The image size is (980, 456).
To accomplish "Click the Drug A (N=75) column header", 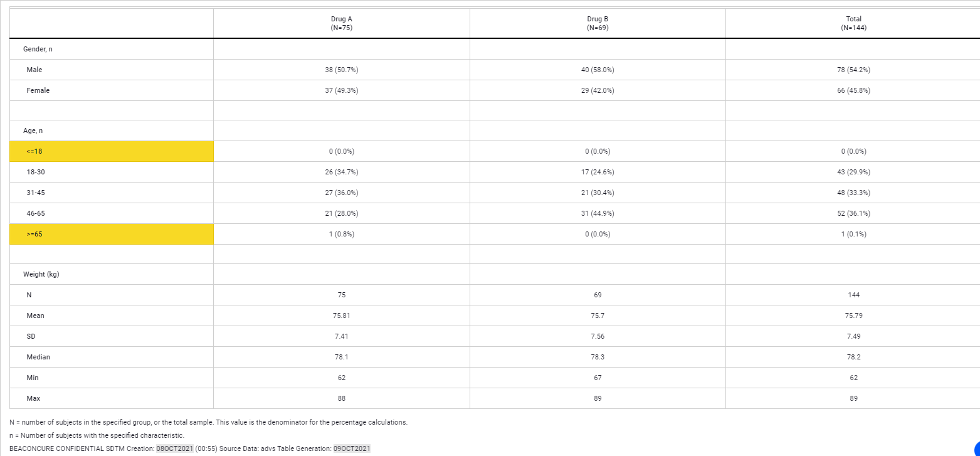I will click(341, 24).
